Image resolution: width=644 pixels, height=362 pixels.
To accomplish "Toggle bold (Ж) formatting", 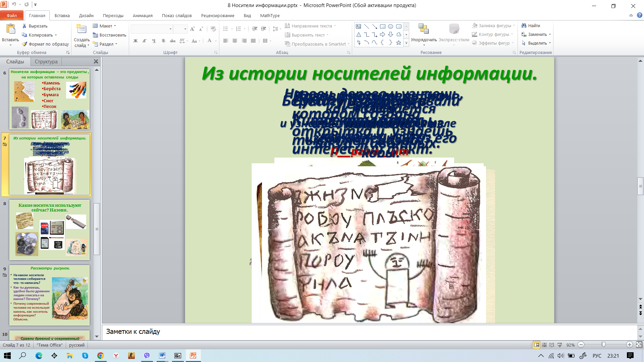I will tap(136, 41).
